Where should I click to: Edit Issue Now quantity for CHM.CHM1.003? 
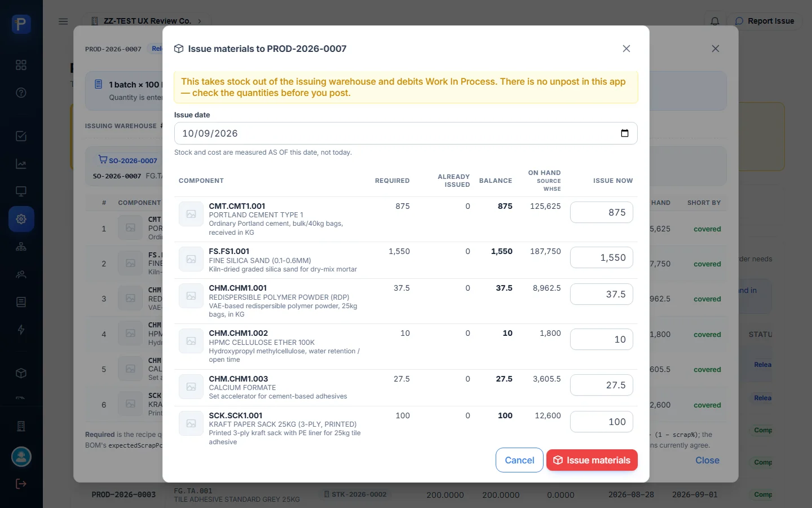tap(602, 385)
